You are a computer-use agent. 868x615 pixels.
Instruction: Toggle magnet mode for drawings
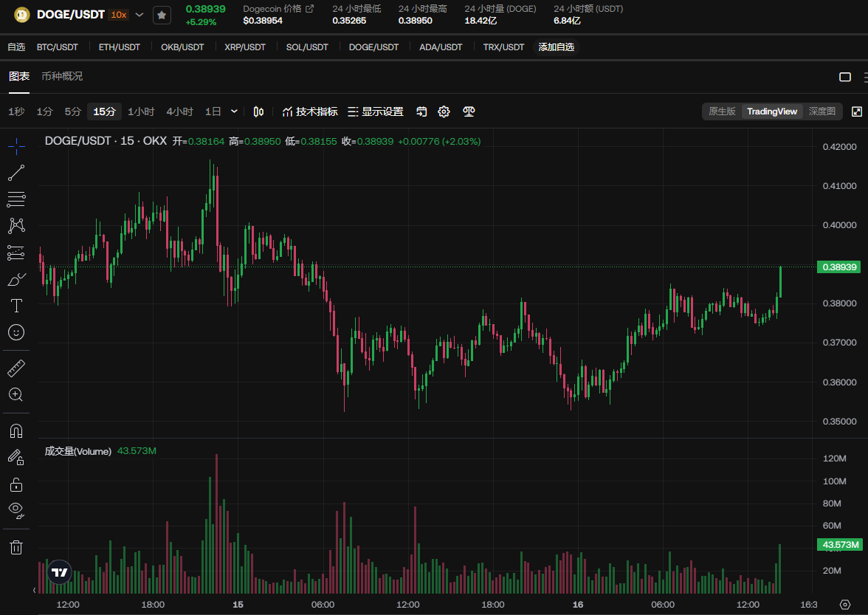(x=16, y=430)
